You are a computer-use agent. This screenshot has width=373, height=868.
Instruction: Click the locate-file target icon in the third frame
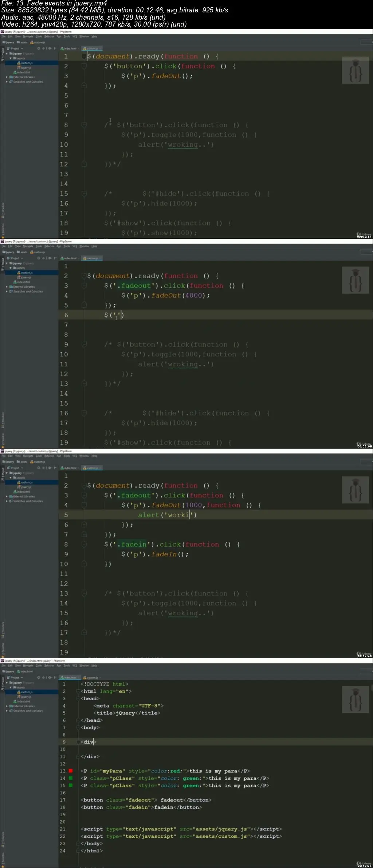(x=39, y=468)
